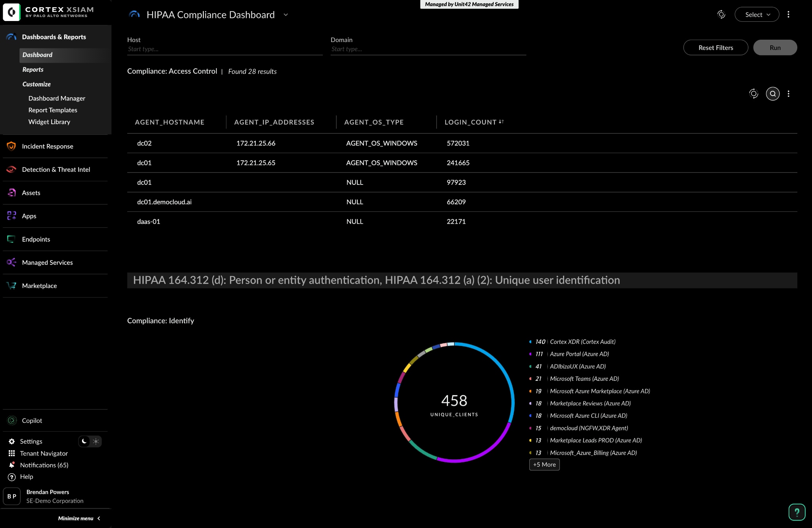The image size is (812, 528).
Task: Open Notifications (65)
Action: 44,465
